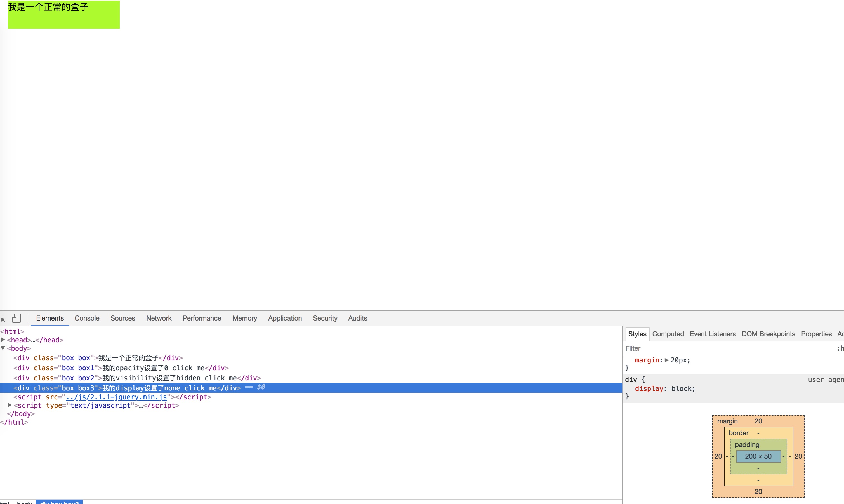Open the Sources tab

click(x=122, y=318)
